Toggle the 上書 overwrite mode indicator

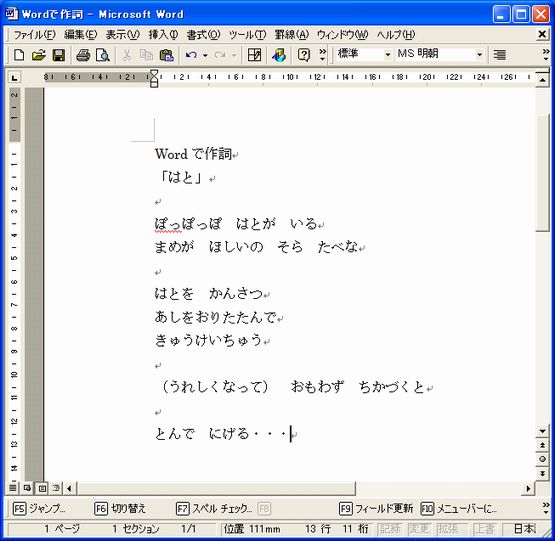click(x=484, y=529)
